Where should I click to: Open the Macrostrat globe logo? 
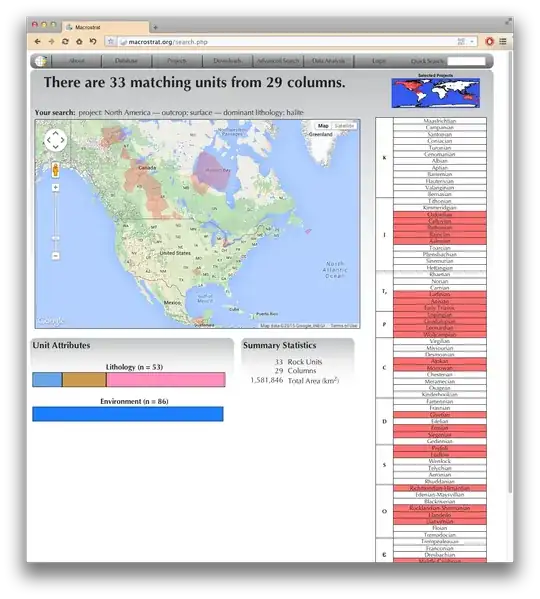click(41, 61)
